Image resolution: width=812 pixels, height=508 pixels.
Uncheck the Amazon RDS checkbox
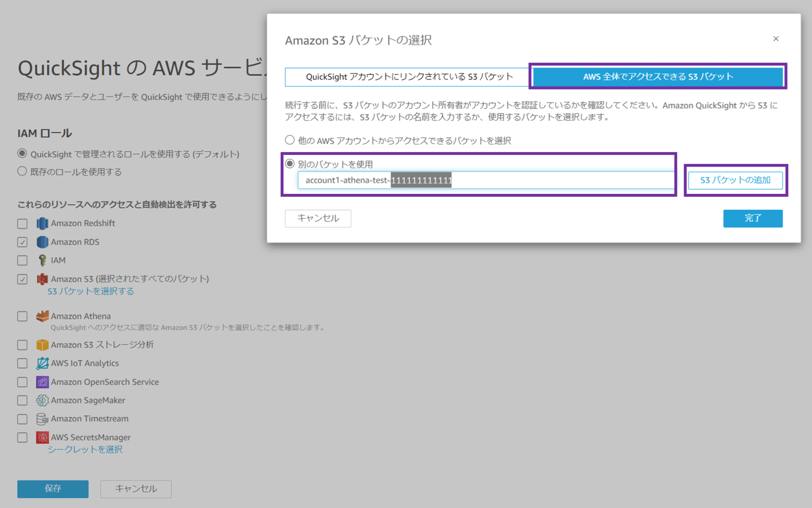(x=22, y=242)
